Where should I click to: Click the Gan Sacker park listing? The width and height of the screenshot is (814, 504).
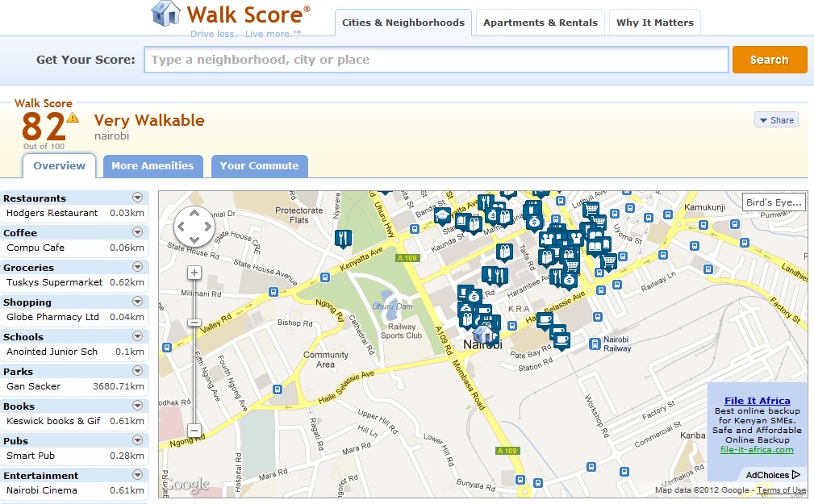75,386
